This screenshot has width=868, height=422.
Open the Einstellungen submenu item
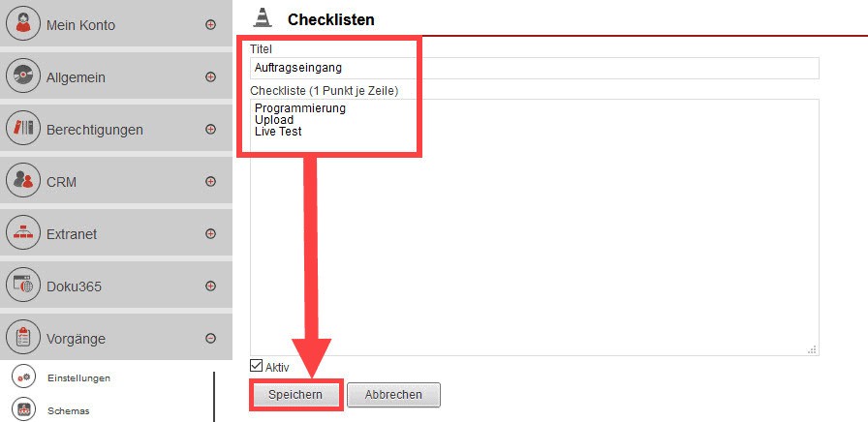coord(78,377)
